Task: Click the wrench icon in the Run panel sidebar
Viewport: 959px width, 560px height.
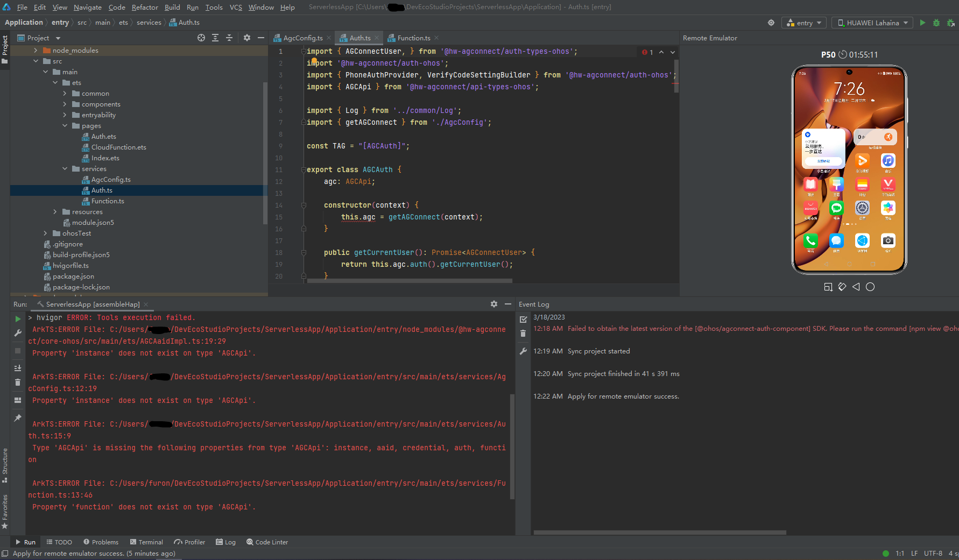Action: 18,333
